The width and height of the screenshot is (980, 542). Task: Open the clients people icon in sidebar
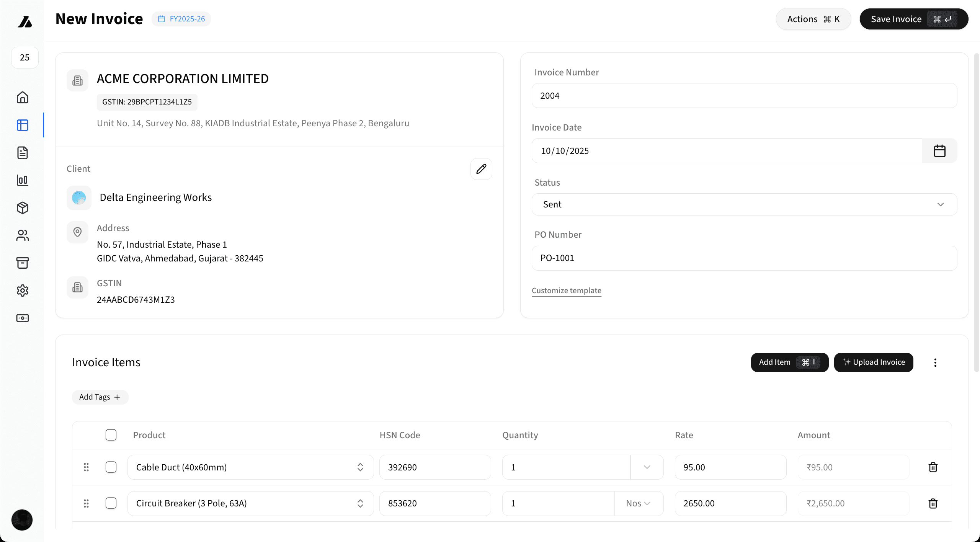coord(23,235)
